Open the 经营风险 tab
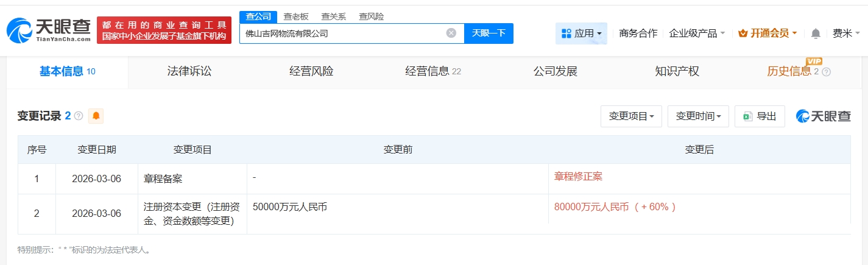868x265 pixels. (x=311, y=71)
